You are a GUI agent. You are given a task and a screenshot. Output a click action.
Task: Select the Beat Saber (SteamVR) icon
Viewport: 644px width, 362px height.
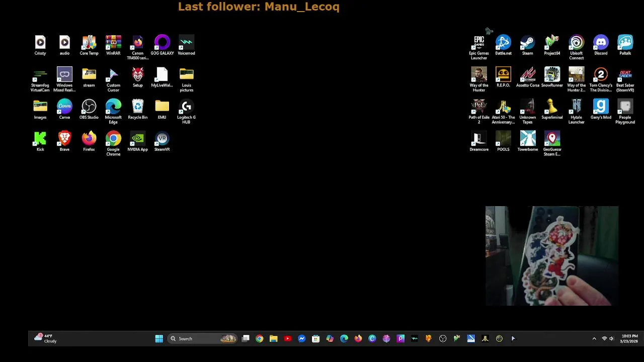pos(625,79)
